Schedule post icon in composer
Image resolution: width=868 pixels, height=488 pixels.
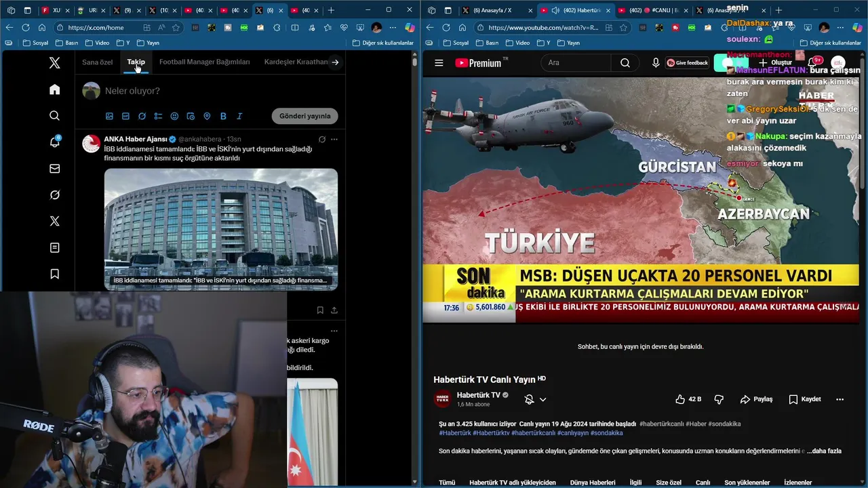pyautogui.click(x=191, y=116)
